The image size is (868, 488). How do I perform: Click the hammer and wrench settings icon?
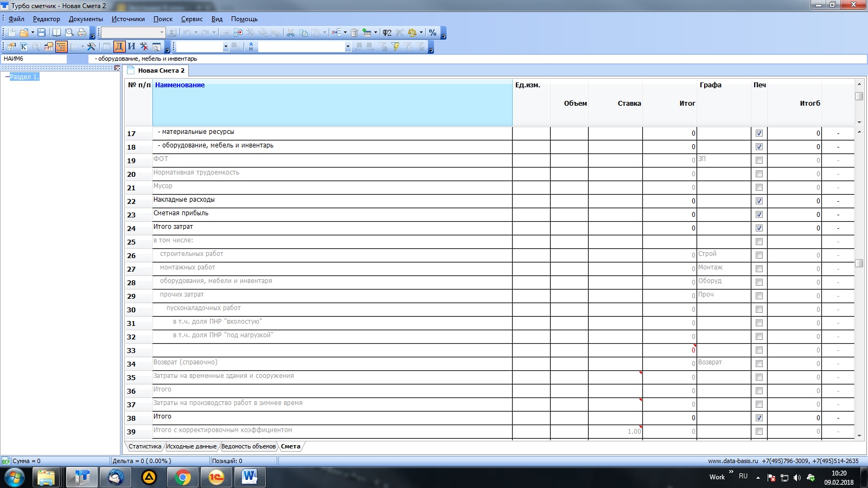[91, 47]
